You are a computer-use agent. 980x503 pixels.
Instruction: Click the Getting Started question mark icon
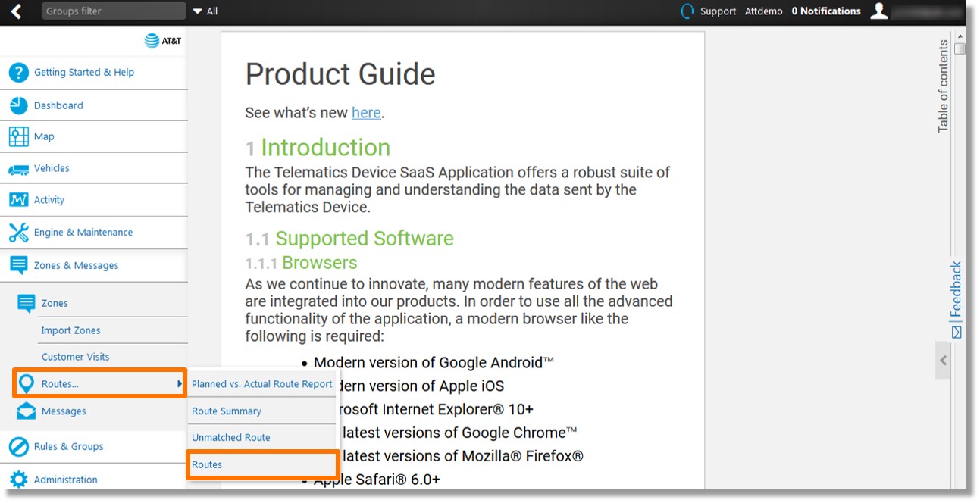tap(18, 73)
